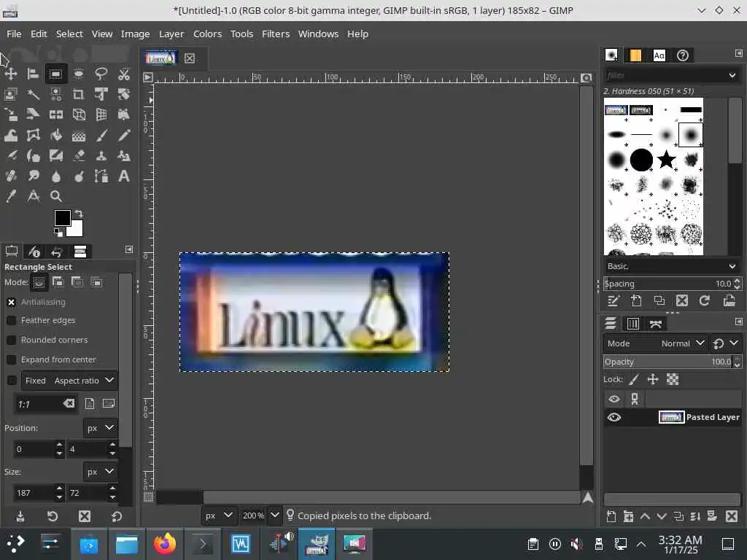Viewport: 747px width, 560px height.
Task: Open the Position unit px dropdown
Action: pos(100,427)
